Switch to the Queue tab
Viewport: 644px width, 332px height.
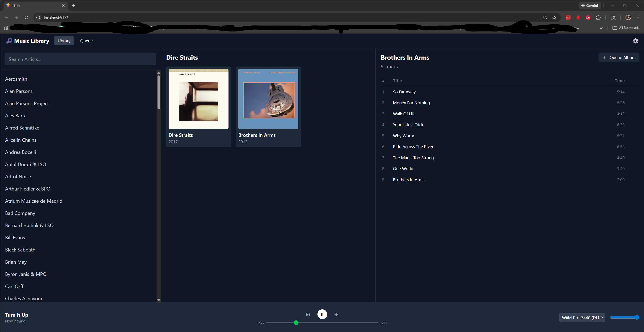[x=86, y=41]
